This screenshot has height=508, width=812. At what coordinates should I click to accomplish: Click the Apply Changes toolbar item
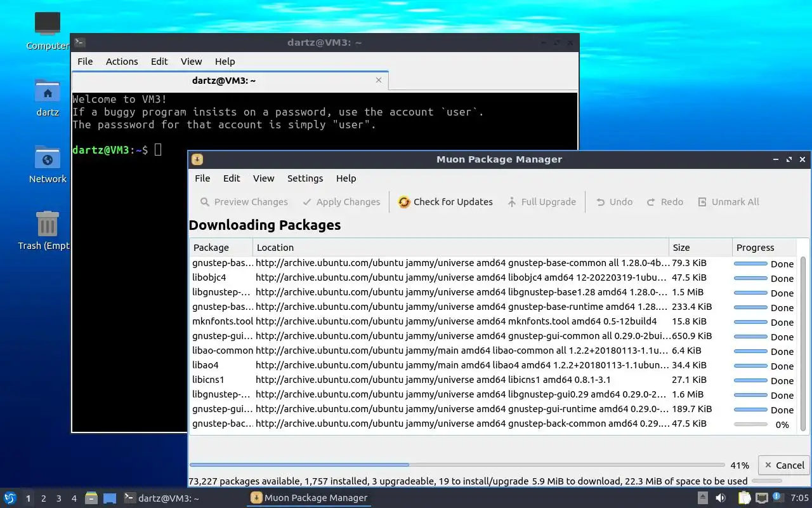point(341,202)
